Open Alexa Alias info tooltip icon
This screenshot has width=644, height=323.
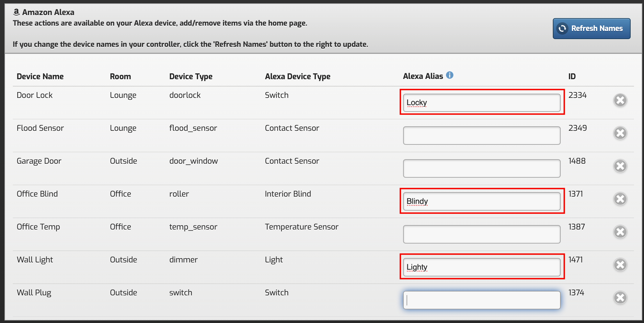coord(449,75)
